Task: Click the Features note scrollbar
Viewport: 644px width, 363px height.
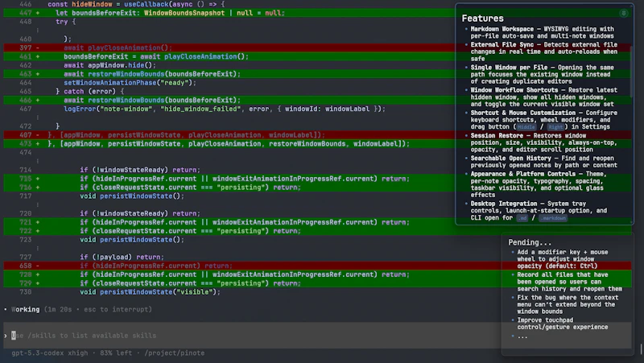Action: point(631,70)
